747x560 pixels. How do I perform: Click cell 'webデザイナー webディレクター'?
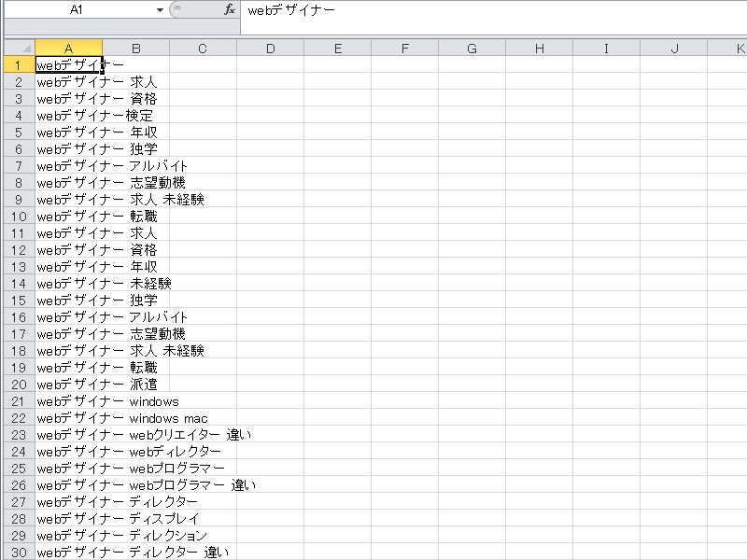[68, 452]
